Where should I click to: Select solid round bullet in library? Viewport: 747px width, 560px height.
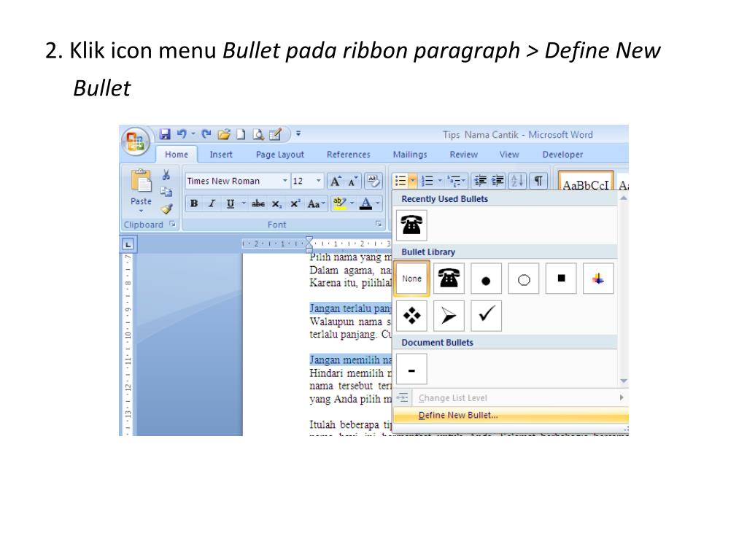point(486,279)
